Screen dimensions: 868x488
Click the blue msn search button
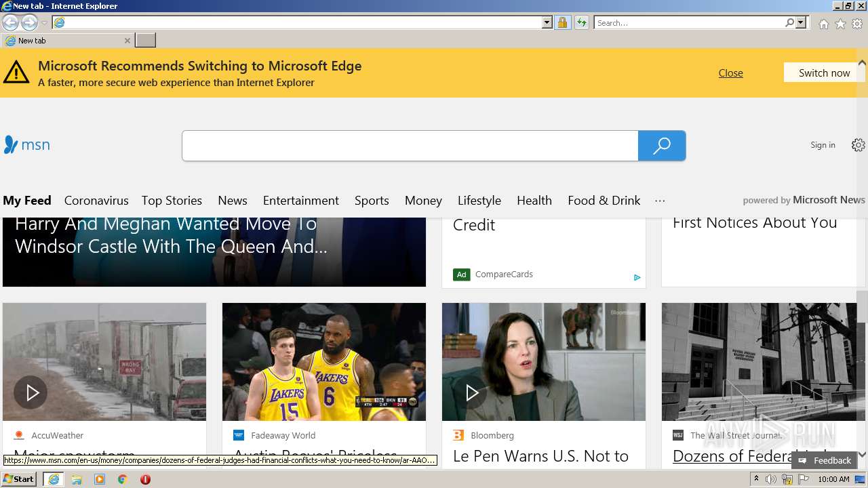662,146
